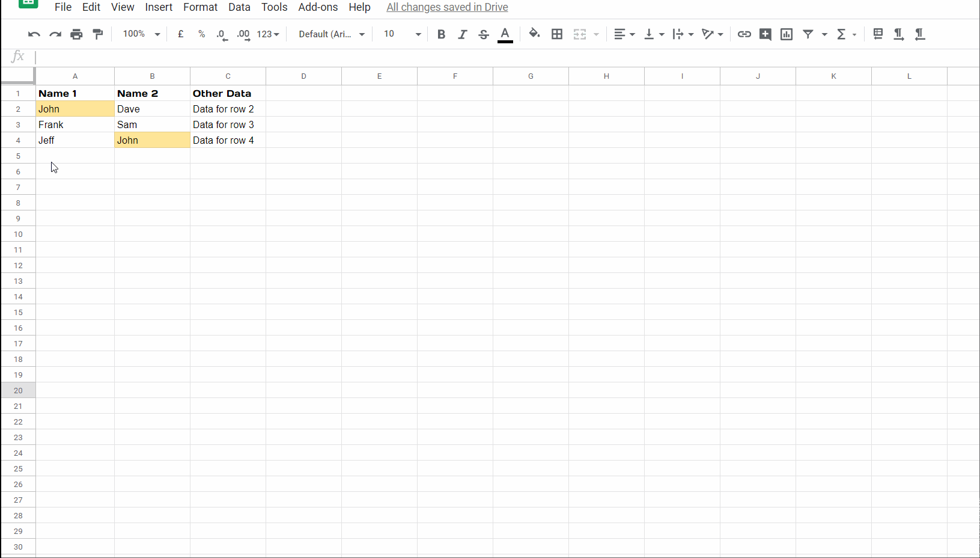This screenshot has height=558, width=980.
Task: Toggle bold formatting
Action: [441, 34]
